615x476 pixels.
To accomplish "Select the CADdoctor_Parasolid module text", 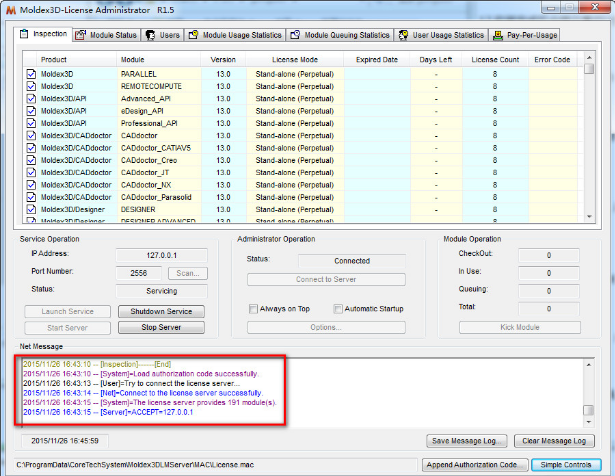I will (x=156, y=197).
